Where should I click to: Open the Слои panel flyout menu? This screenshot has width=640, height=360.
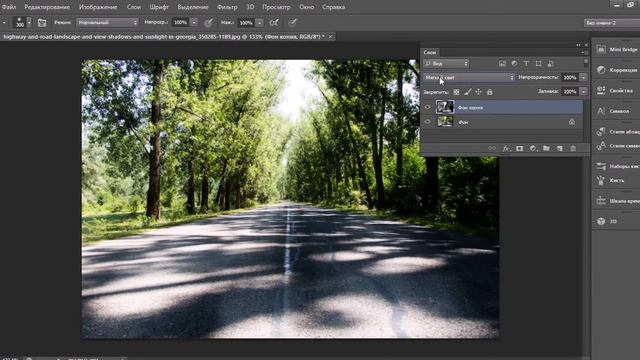(584, 52)
